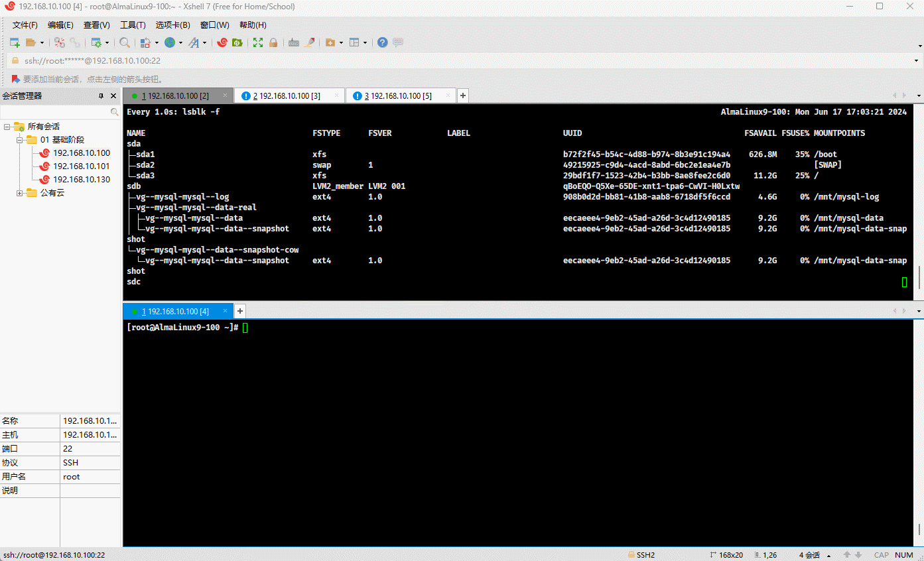This screenshot has height=561, width=924.
Task: Open the 工具(T) menu
Action: pos(133,25)
